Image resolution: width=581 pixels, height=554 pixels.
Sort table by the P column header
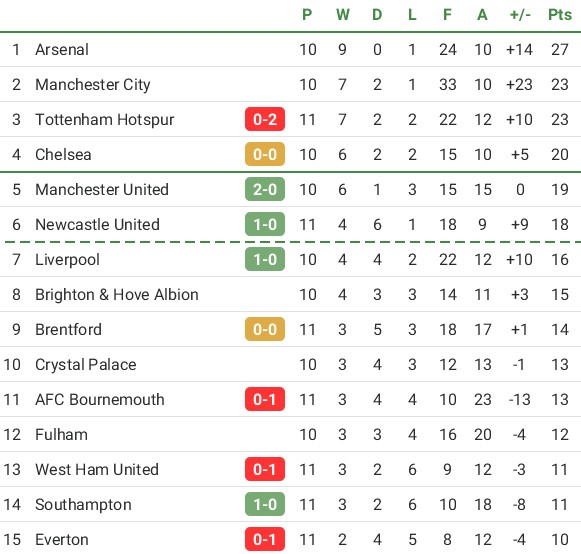click(307, 15)
